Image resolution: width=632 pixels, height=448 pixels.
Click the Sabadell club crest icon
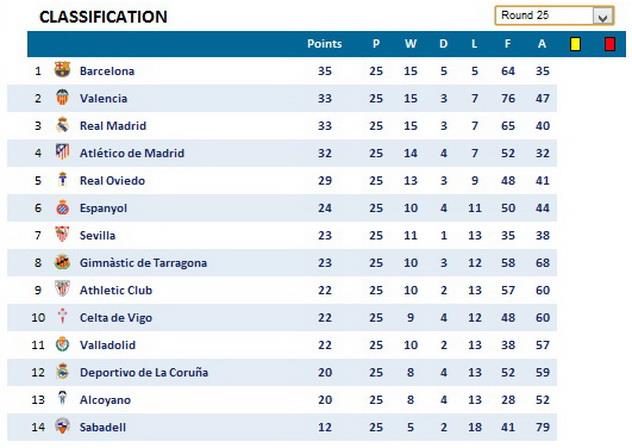pos(62,427)
